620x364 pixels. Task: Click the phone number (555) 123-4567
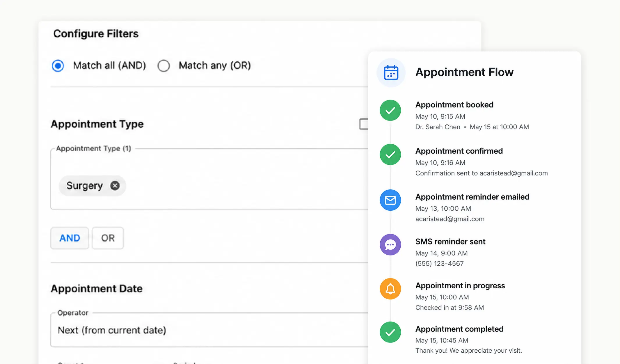pos(439,264)
